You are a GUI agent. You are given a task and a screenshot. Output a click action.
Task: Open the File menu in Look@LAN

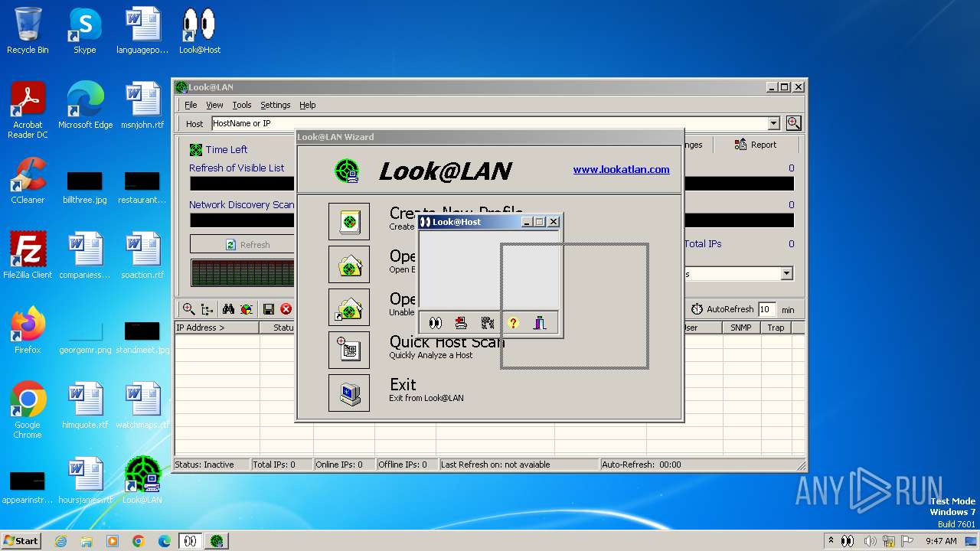(191, 105)
